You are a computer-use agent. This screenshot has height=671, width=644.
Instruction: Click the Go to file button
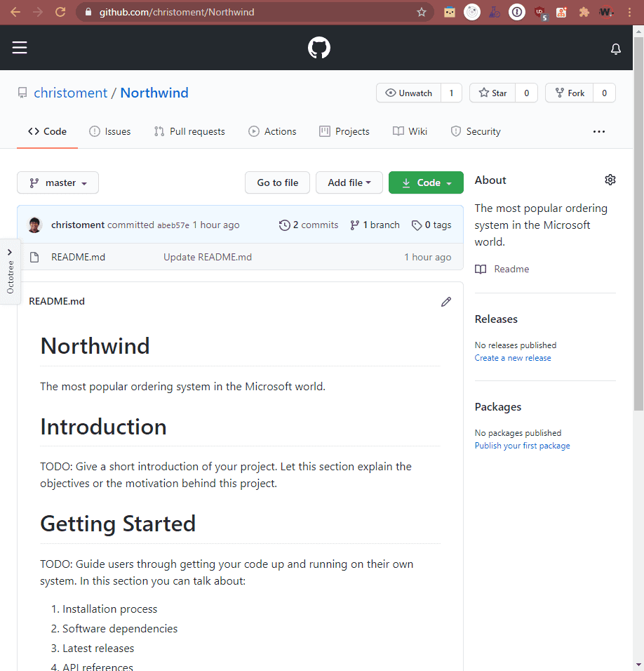click(x=277, y=182)
